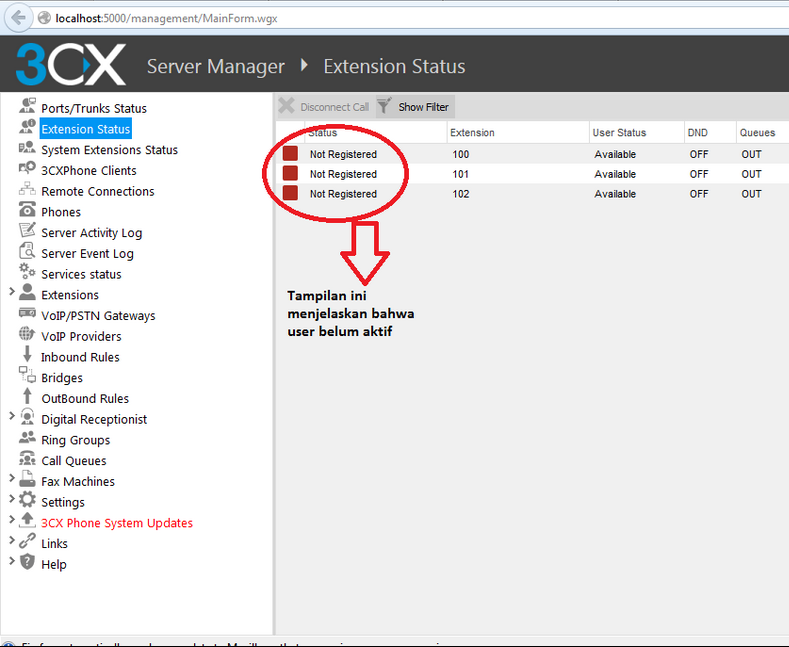Expand the Help tree node
Image resolution: width=789 pixels, height=647 pixels.
12,561
